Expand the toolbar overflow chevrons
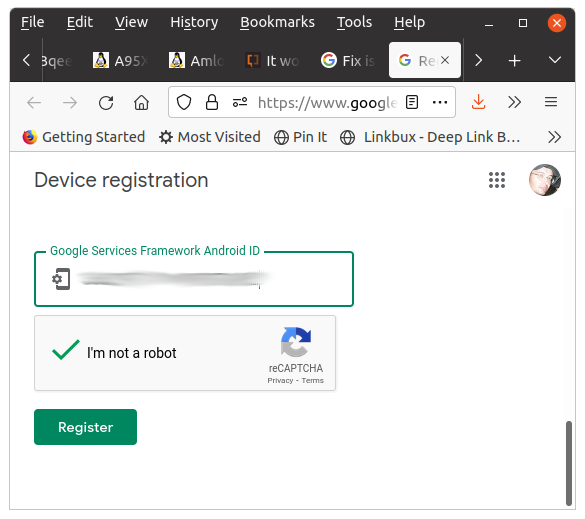This screenshot has width=585, height=519. point(514,102)
